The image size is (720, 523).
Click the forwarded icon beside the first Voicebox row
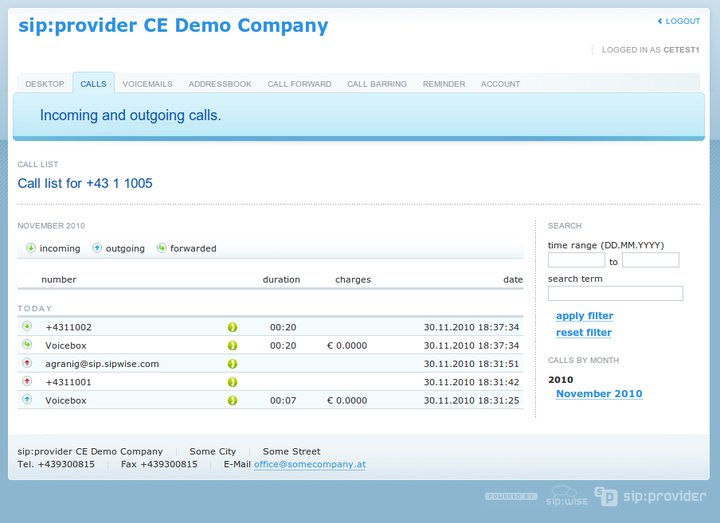tap(27, 345)
